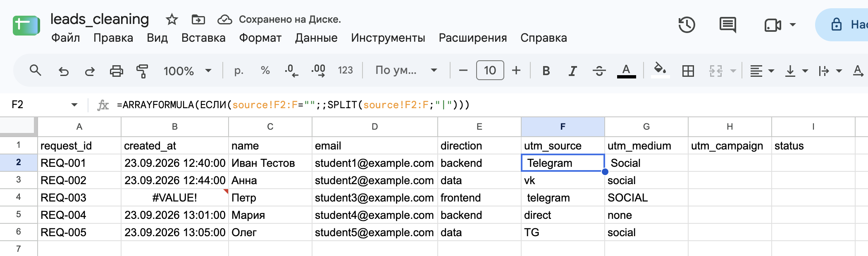Screen dimensions: 868x256
Task: Open the 123 number formats menu
Action: pos(345,71)
